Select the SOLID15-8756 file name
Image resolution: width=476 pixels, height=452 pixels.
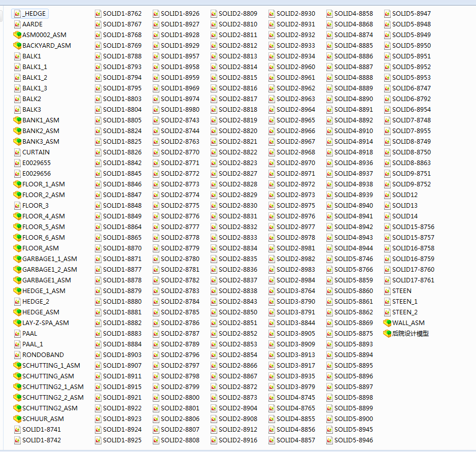[414, 227]
